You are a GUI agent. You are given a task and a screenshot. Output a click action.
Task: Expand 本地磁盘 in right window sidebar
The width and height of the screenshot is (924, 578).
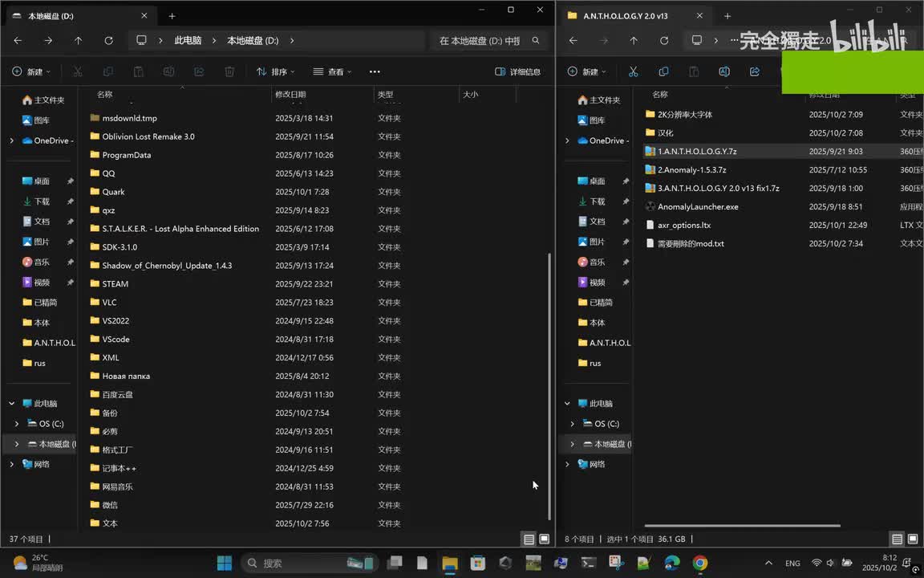pos(572,443)
